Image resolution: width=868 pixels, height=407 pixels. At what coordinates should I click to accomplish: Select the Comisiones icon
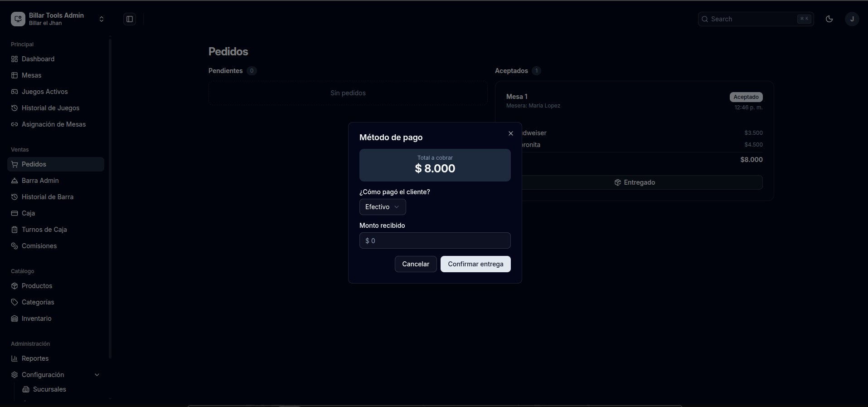15,246
